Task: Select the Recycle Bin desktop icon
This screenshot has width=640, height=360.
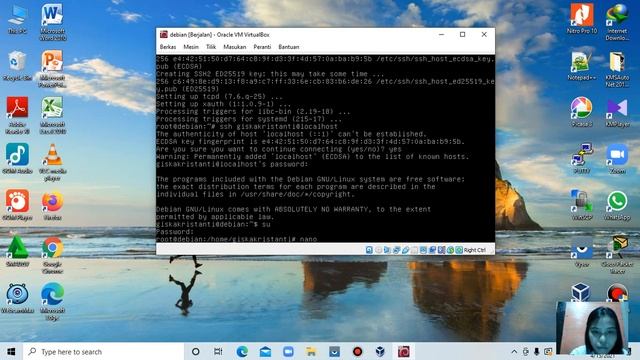Action: pos(17,65)
